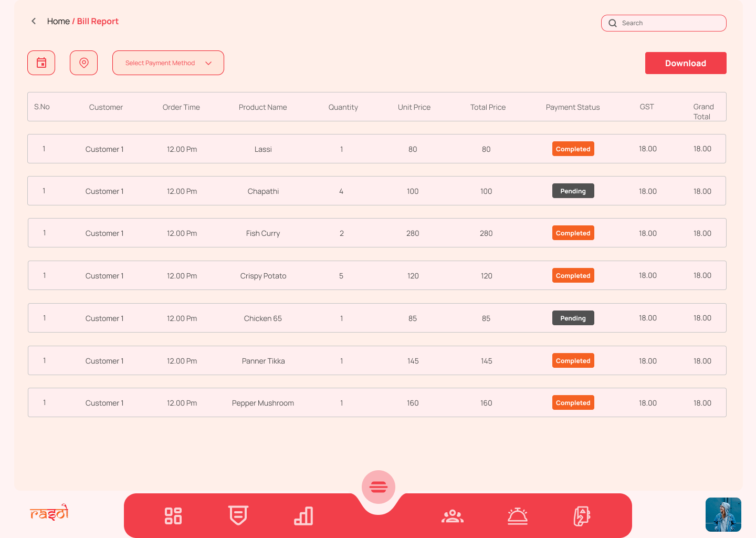This screenshot has height=538, width=756.
Task: Click the Download button
Action: coord(686,63)
